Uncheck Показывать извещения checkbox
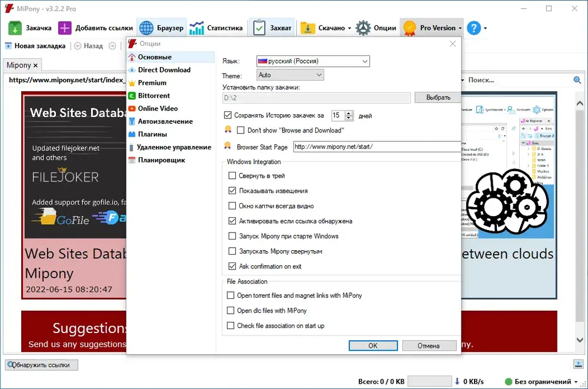The image size is (588, 389). click(x=232, y=191)
